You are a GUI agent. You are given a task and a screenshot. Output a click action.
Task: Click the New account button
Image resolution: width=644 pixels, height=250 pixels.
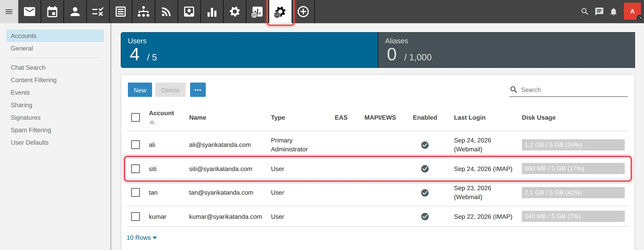[x=140, y=90]
